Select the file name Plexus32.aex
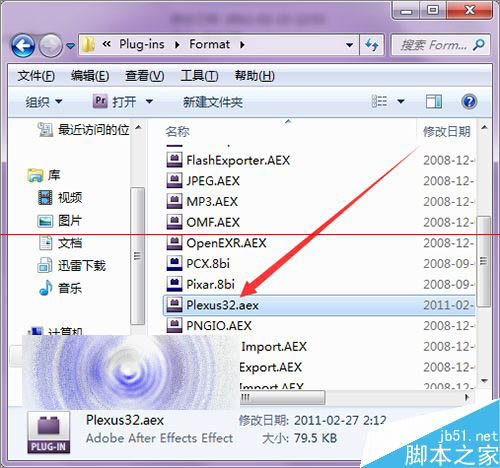Viewport: 500px width, 468px height. pyautogui.click(x=222, y=305)
